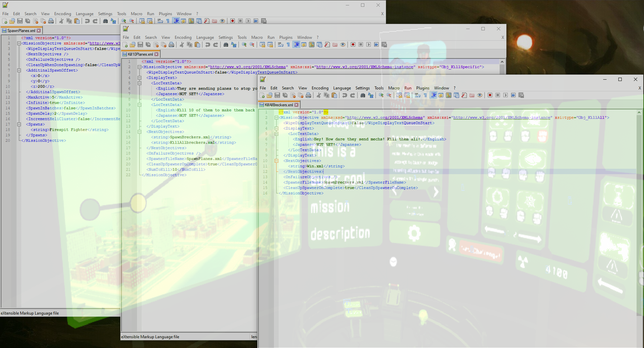The image size is (644, 348).
Task: Toggle show all characters in Kill10Planes toolbar
Action: click(x=288, y=45)
